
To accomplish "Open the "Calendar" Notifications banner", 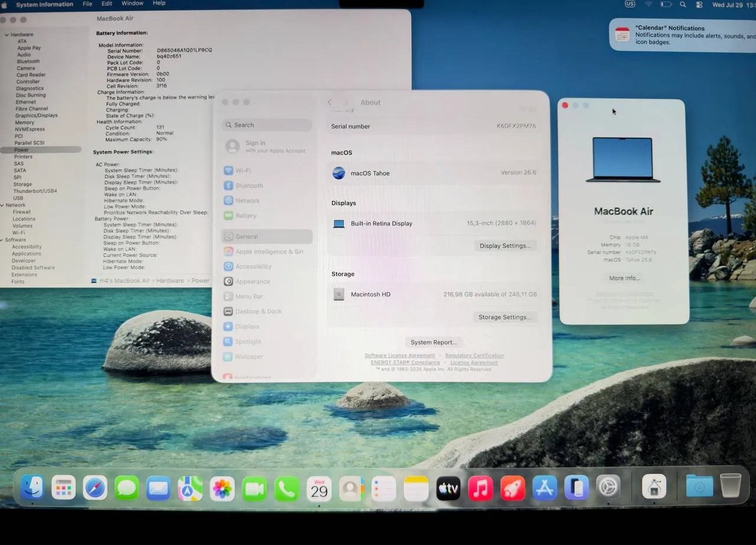I will (683, 35).
